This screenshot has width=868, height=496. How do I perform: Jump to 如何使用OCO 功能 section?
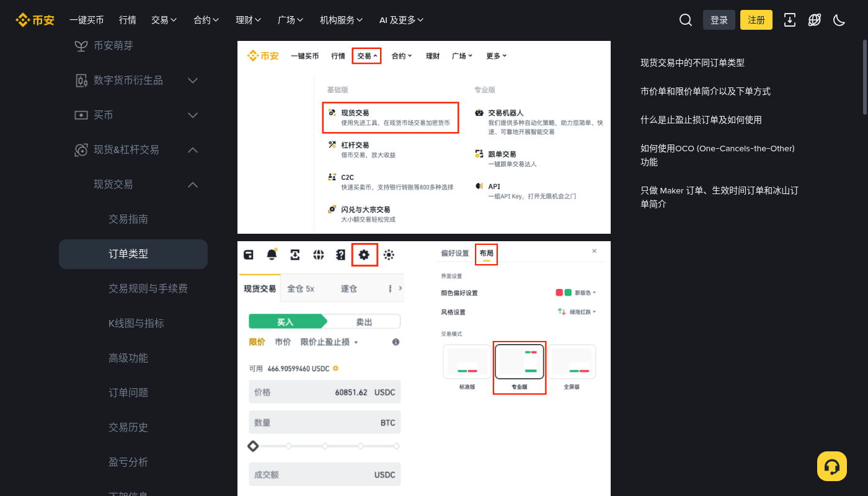click(718, 155)
